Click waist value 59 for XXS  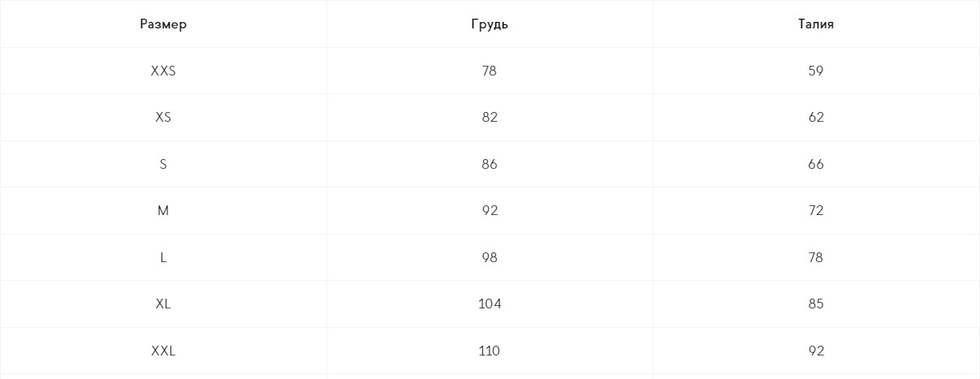point(816,71)
